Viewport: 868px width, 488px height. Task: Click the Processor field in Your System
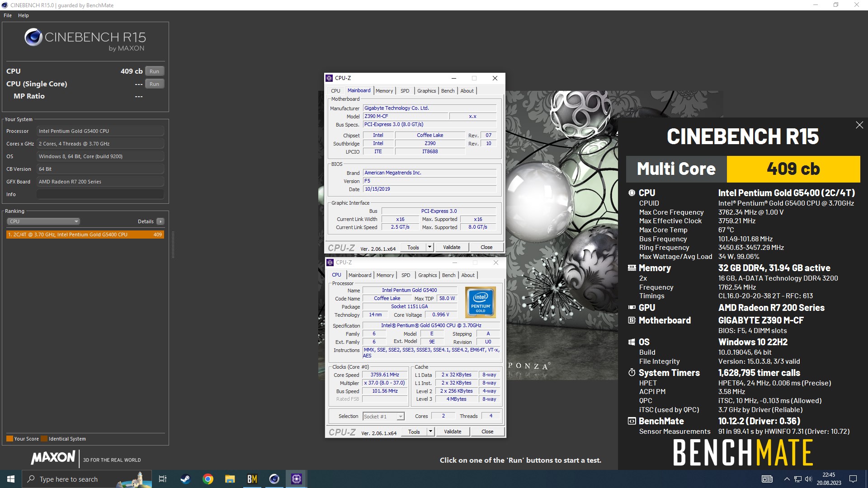pyautogui.click(x=100, y=131)
